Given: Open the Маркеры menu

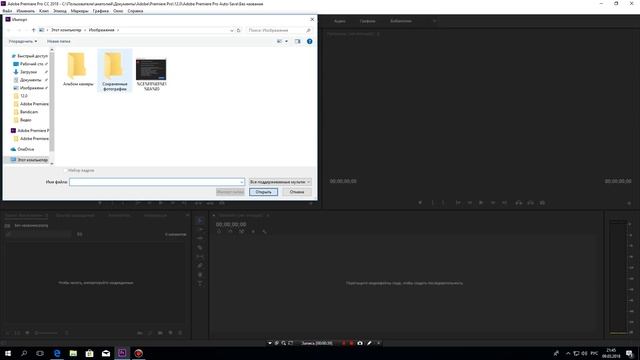Looking at the screenshot, I should [x=79, y=11].
